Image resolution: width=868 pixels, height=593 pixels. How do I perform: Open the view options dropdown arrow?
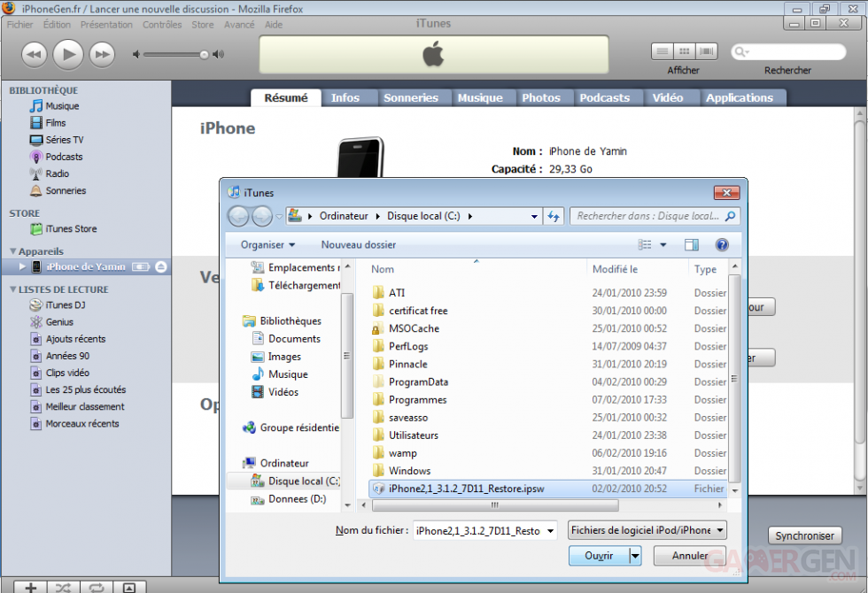click(663, 245)
